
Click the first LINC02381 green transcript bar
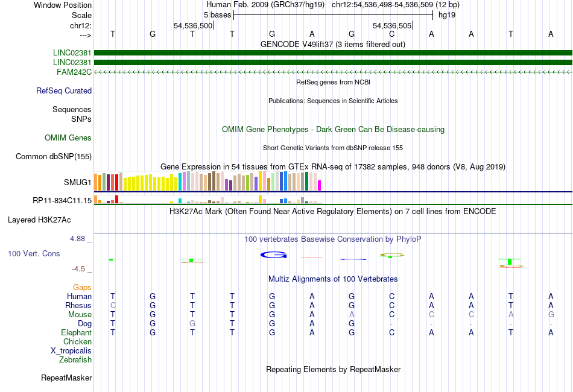click(334, 53)
